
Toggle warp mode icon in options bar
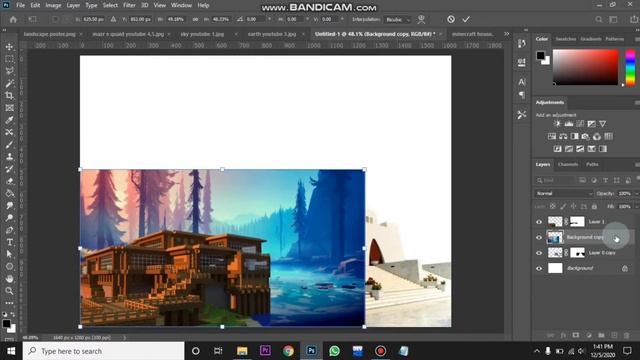(x=421, y=19)
